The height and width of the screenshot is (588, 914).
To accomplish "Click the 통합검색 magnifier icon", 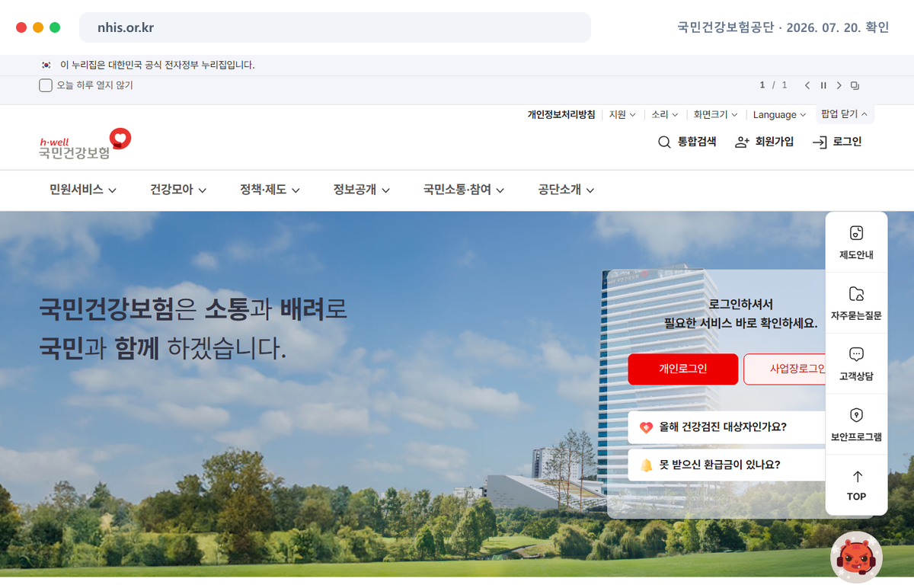I will [664, 142].
